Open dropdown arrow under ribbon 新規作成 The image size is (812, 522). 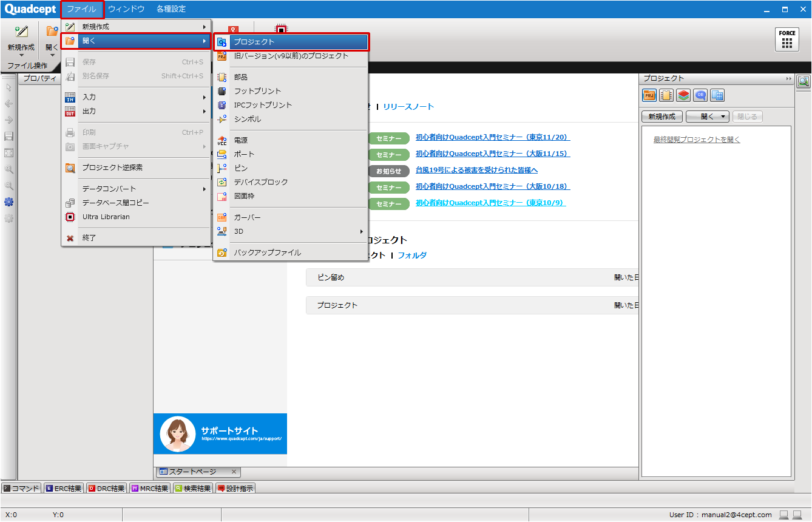[x=21, y=56]
